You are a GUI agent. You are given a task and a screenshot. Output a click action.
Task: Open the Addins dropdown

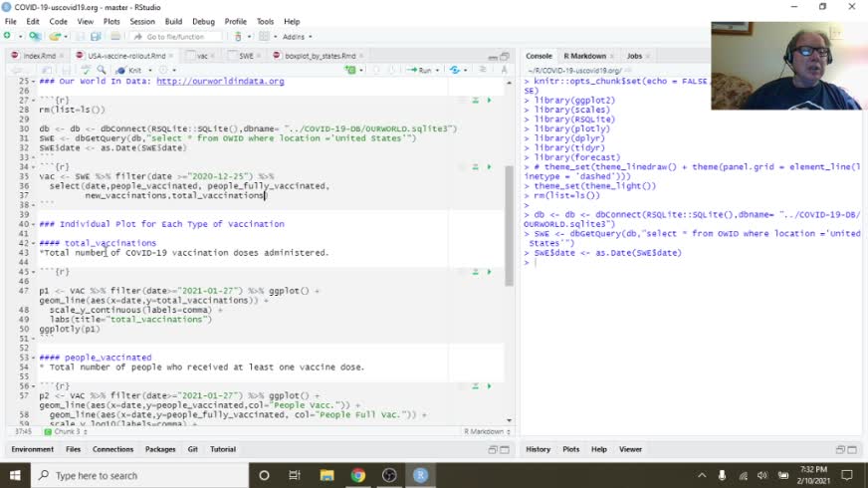coord(298,37)
